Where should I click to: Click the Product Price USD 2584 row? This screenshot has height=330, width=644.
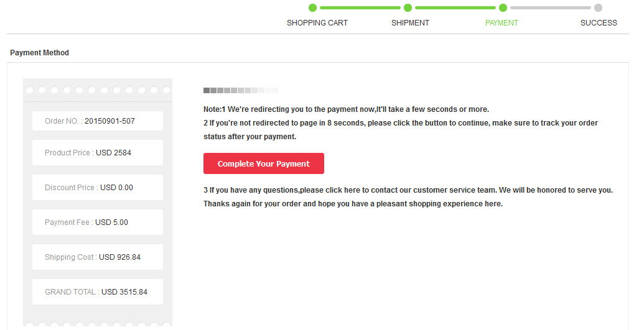tap(98, 153)
